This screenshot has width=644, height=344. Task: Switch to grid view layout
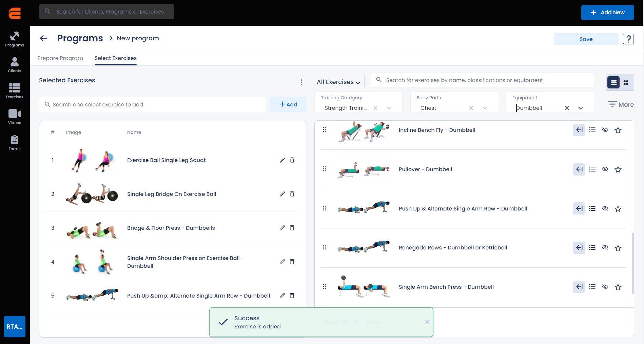coord(626,83)
